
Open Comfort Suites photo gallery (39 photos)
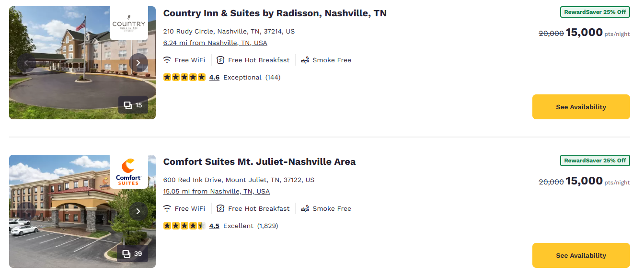(x=133, y=253)
